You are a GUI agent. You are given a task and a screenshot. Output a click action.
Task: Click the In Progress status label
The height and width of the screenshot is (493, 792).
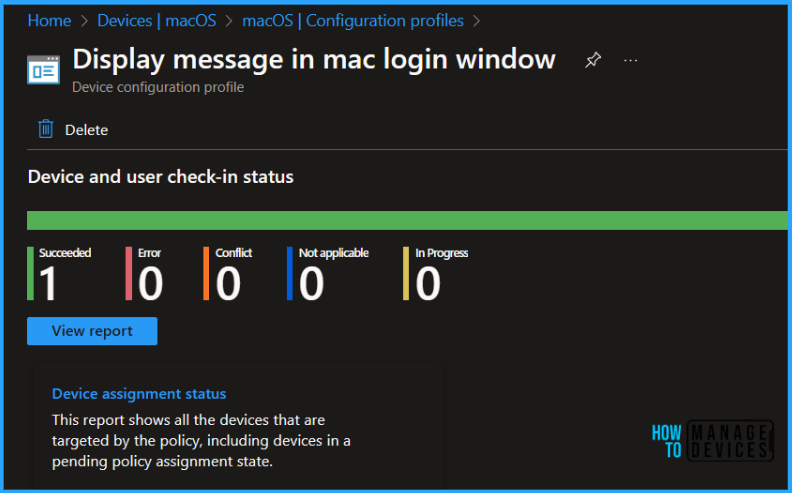[x=441, y=253]
